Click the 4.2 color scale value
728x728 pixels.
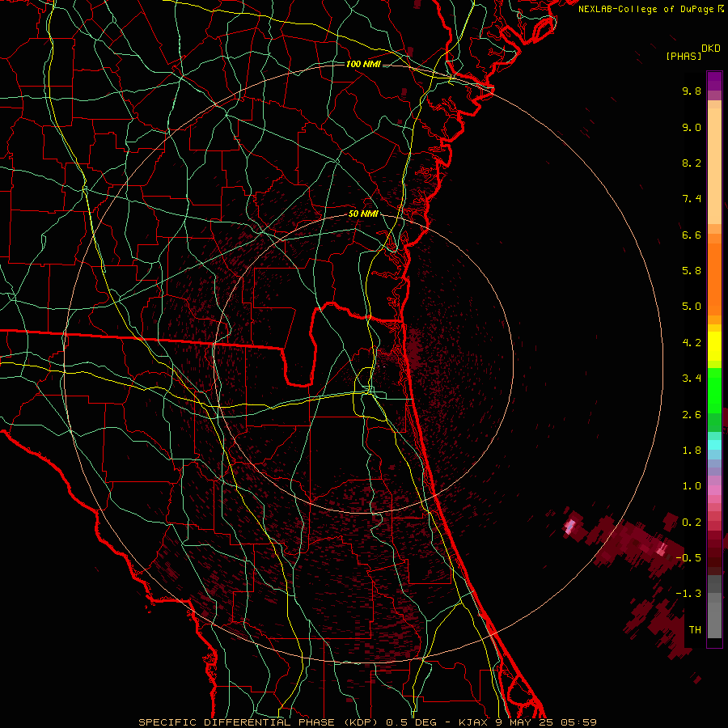click(692, 343)
